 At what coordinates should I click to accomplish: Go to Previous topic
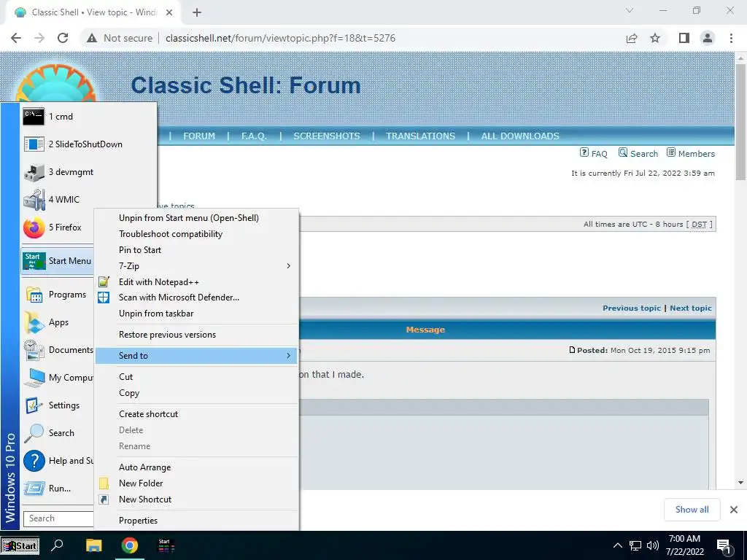click(632, 308)
